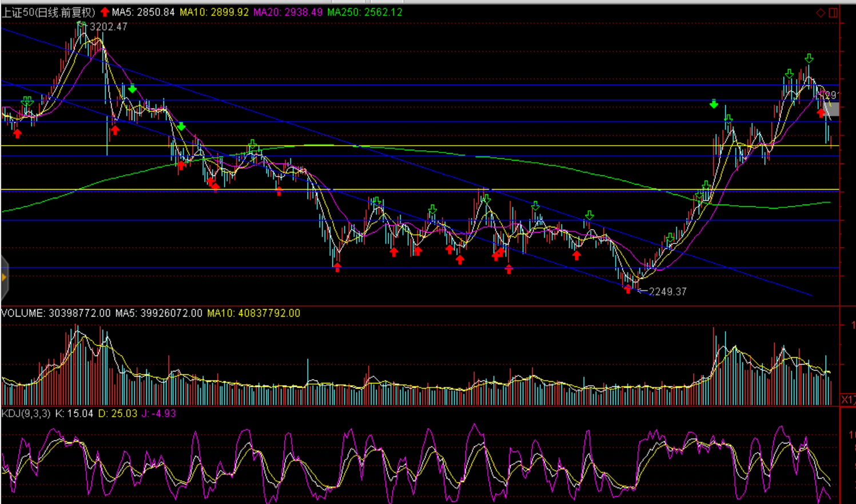Click the VOLUME indicator label

click(x=23, y=313)
